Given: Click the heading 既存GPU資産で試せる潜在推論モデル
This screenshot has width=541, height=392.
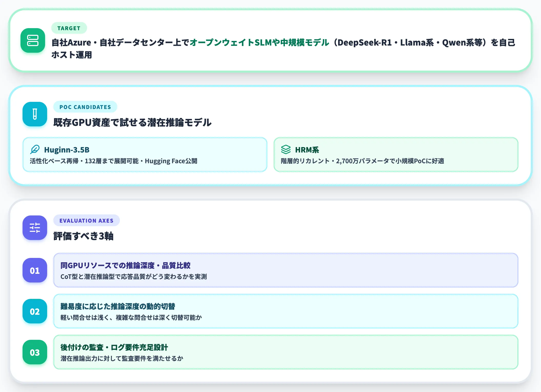Looking at the screenshot, I should coord(132,122).
